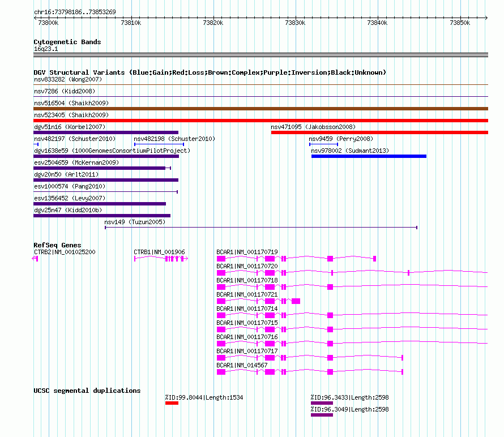Click the BCAR1|NM_001170721 transcript label

tap(247, 295)
